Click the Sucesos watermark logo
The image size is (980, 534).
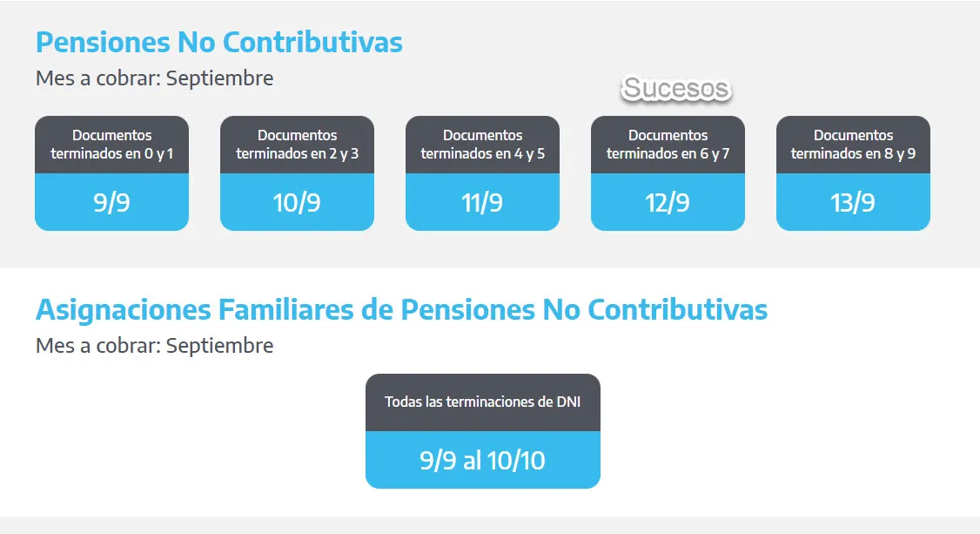676,88
